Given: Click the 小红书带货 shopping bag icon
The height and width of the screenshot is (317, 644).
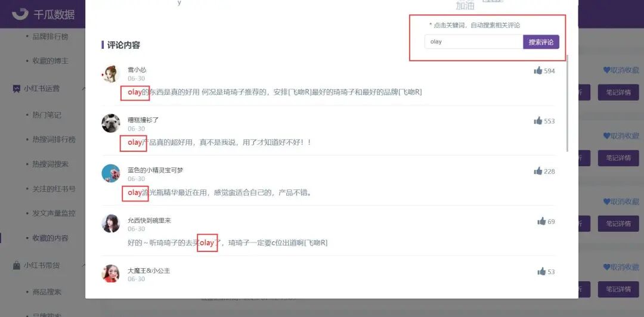Looking at the screenshot, I should (17, 266).
